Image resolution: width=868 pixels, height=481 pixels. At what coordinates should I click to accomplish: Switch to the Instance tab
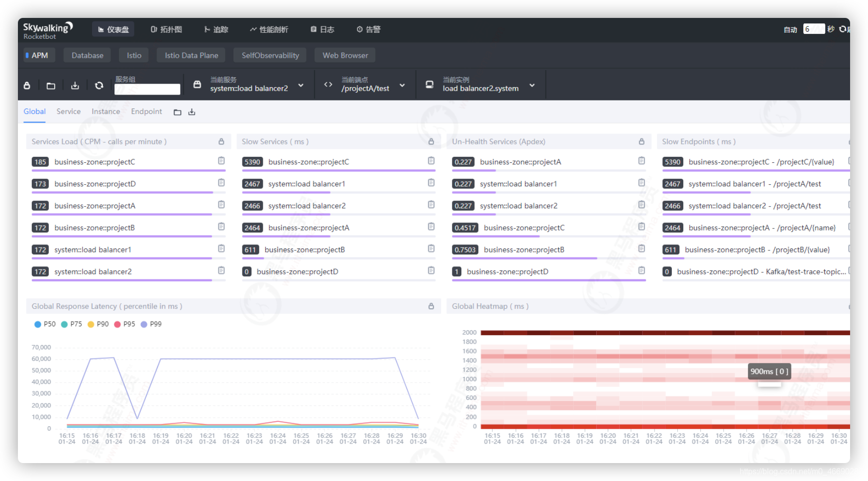coord(106,112)
